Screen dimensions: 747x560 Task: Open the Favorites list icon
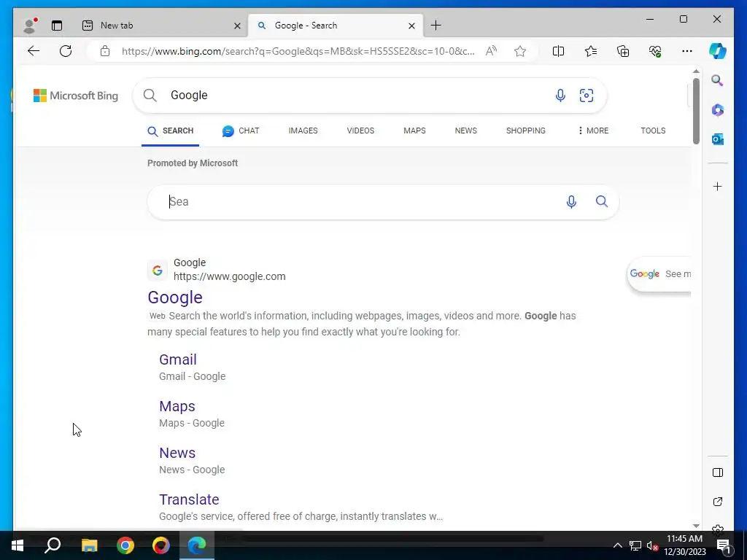[591, 51]
